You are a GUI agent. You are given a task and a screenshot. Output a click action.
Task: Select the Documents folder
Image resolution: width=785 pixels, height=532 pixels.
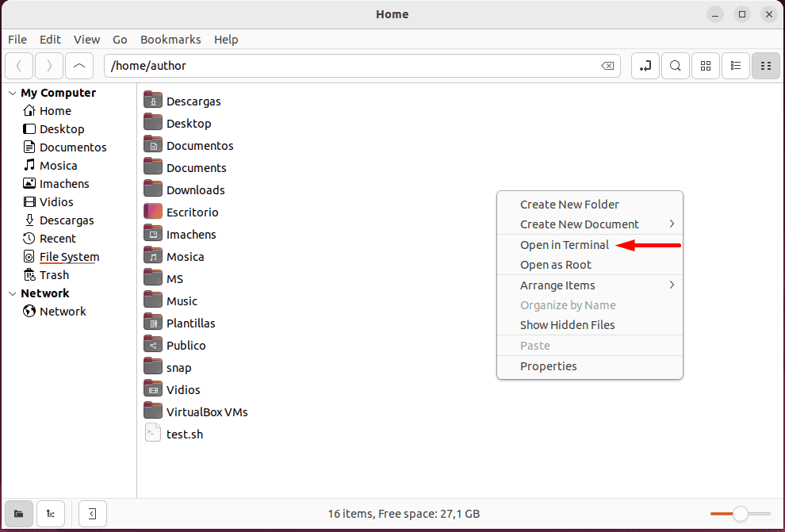coord(185,167)
